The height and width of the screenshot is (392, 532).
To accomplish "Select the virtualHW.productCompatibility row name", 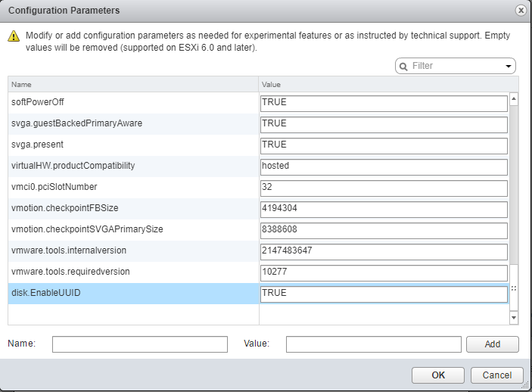I will 73,166.
